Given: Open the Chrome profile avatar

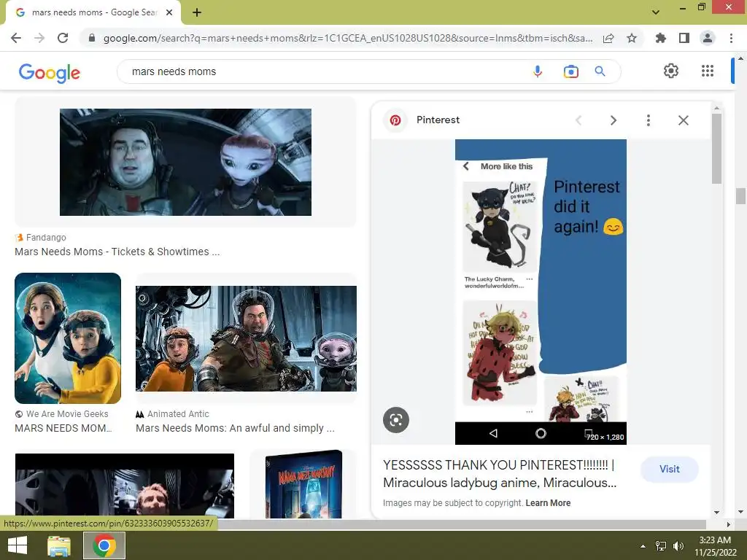Looking at the screenshot, I should click(708, 38).
